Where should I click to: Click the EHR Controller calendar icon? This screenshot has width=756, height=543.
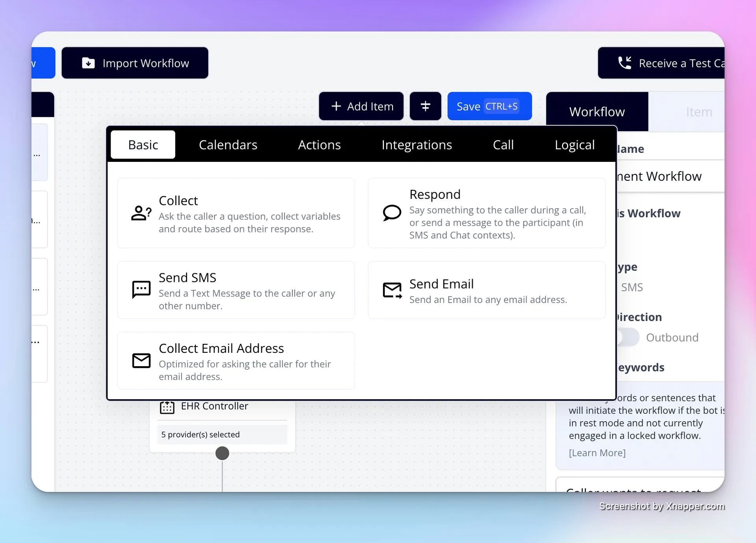[167, 408]
